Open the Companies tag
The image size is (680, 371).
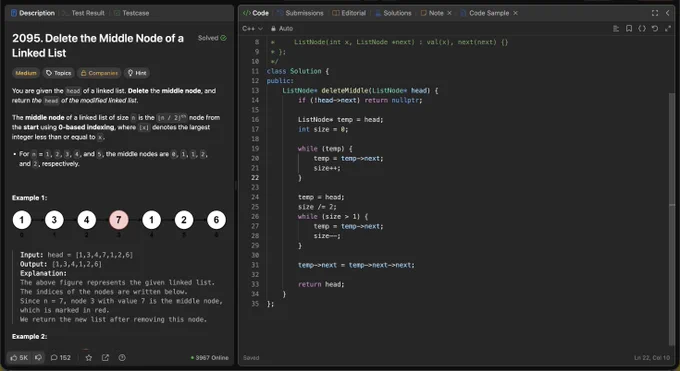99,73
